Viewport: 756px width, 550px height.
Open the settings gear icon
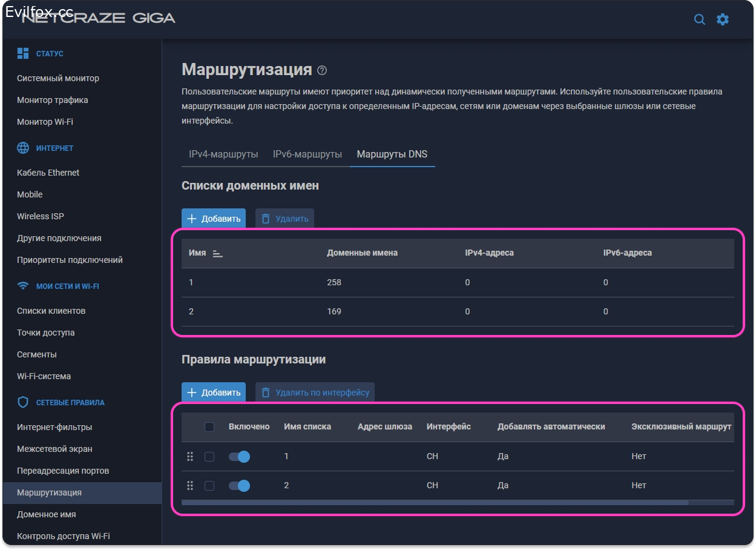click(723, 19)
